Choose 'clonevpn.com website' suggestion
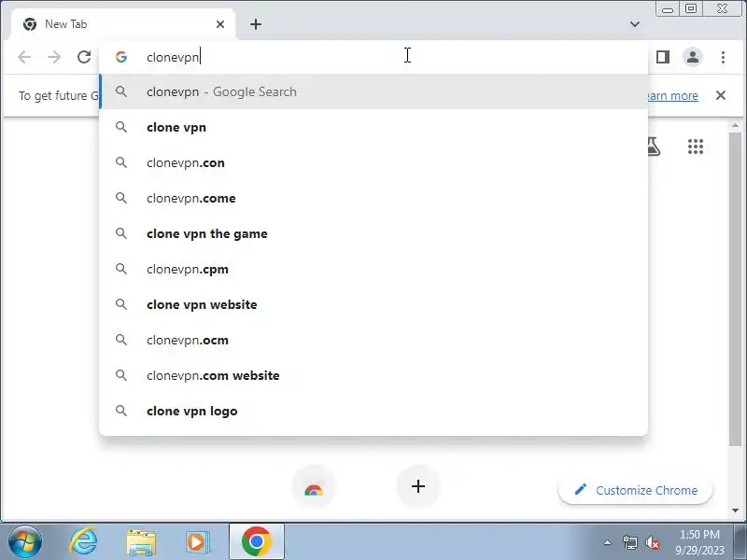Screen dimensions: 747x560 point(373,375)
